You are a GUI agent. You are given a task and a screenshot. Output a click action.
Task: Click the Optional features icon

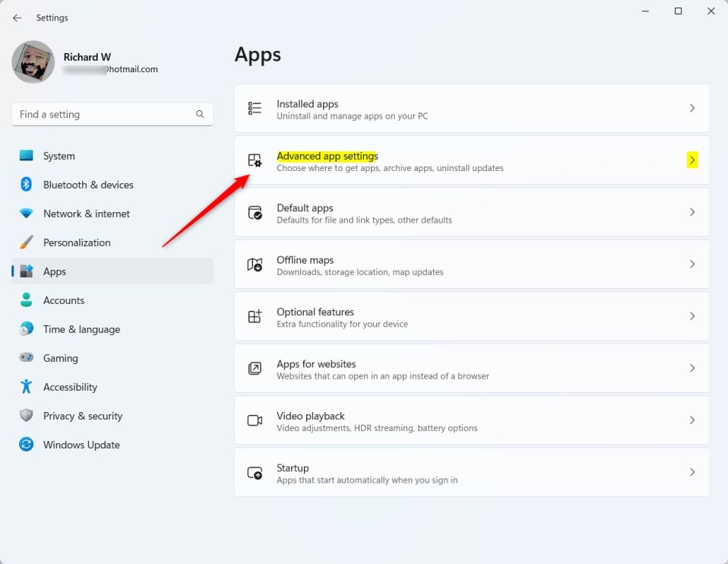coord(255,316)
